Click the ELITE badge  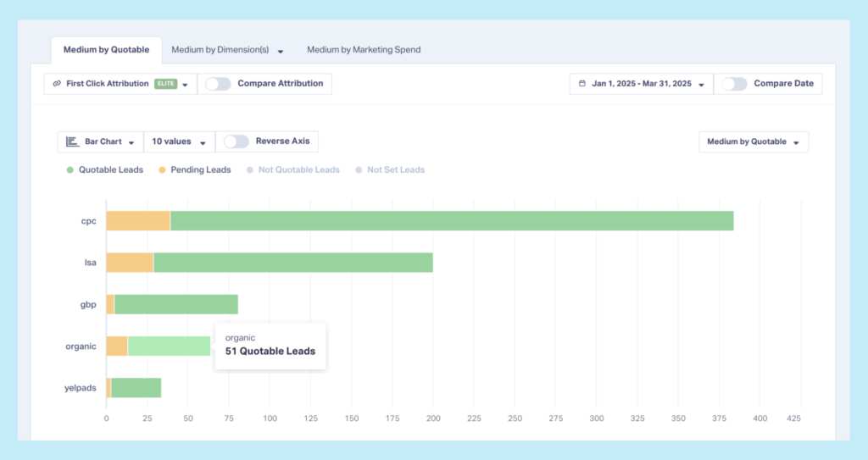tap(165, 84)
